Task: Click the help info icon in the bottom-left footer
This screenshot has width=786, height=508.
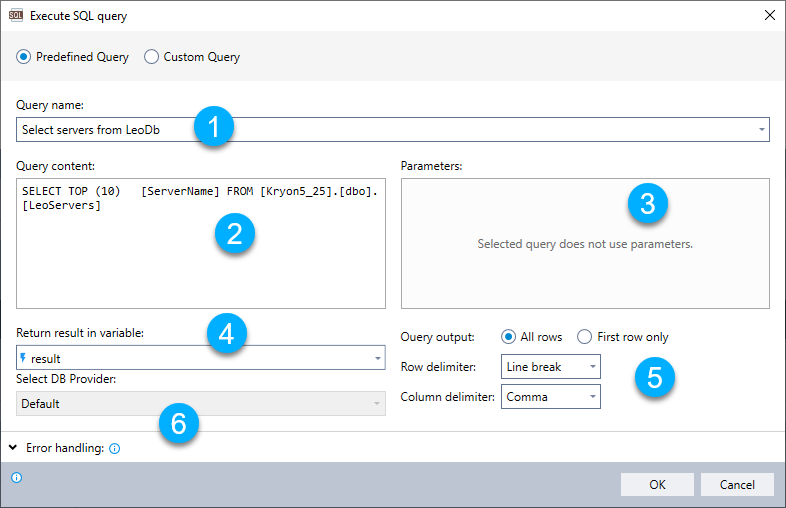Action: coord(16,478)
